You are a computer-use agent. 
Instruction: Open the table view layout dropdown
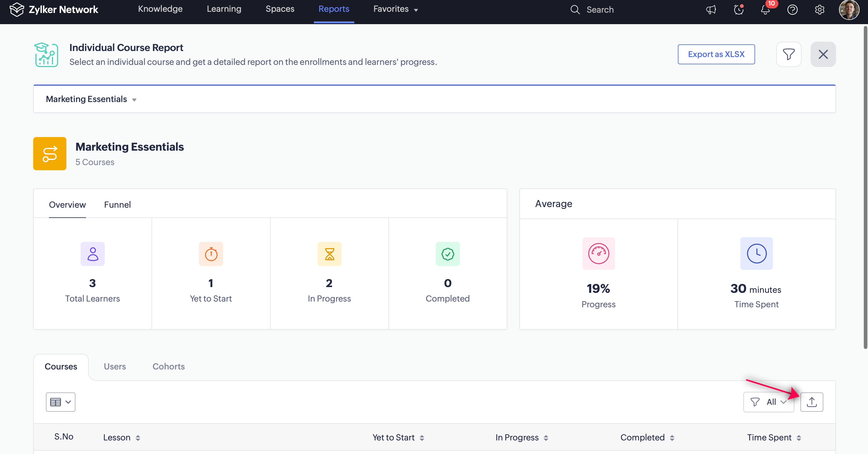[61, 402]
